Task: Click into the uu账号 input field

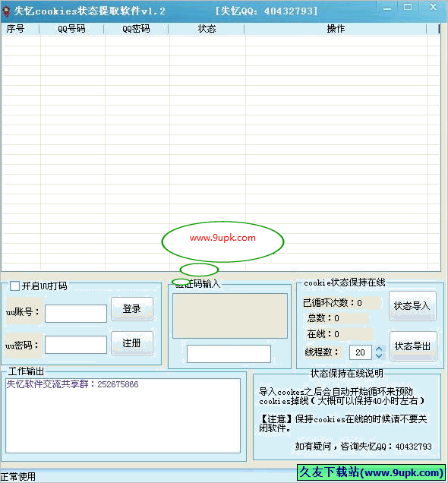Action: tap(76, 314)
